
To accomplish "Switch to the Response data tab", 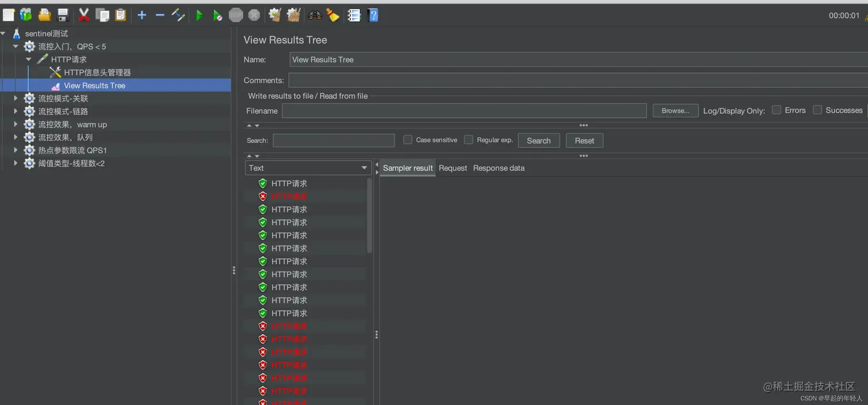I will (499, 168).
